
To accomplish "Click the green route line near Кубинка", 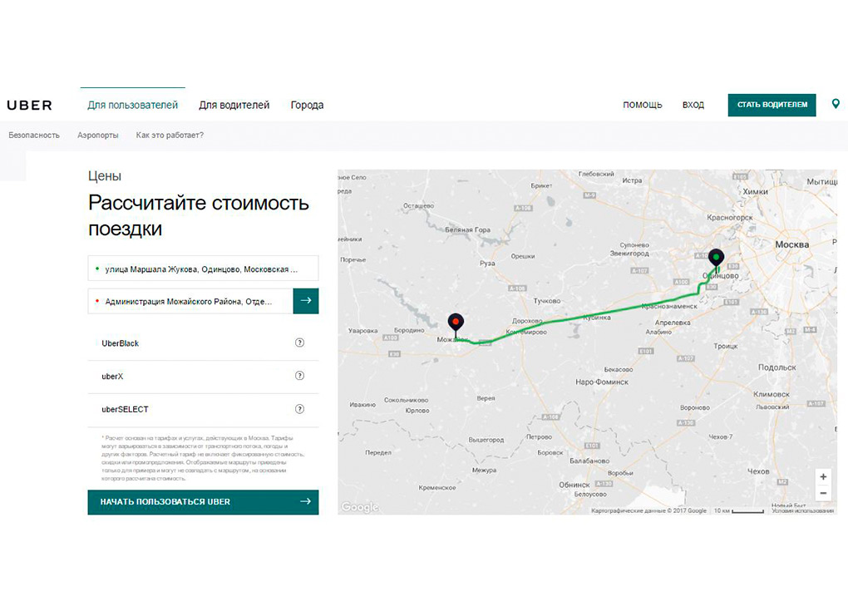I will tap(595, 315).
